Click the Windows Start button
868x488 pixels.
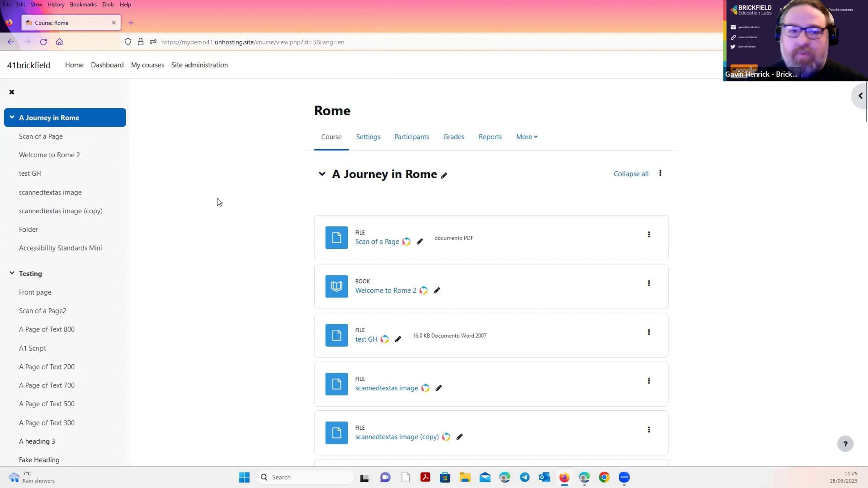pyautogui.click(x=244, y=478)
